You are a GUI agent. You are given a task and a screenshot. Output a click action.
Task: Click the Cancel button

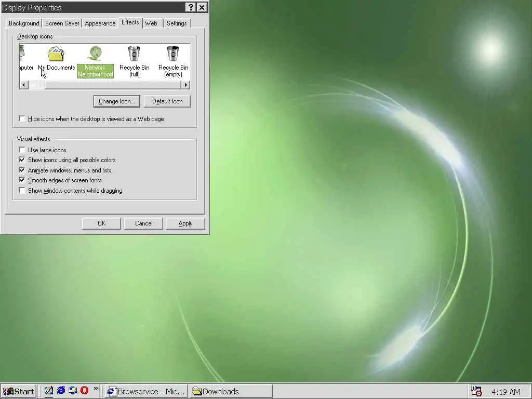point(143,223)
